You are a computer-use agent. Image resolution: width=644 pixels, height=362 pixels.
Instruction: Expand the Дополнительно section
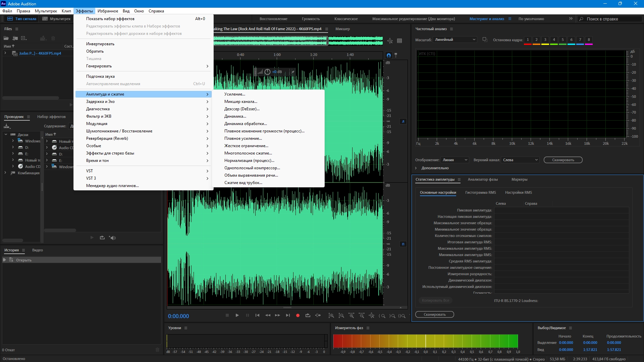coord(416,168)
